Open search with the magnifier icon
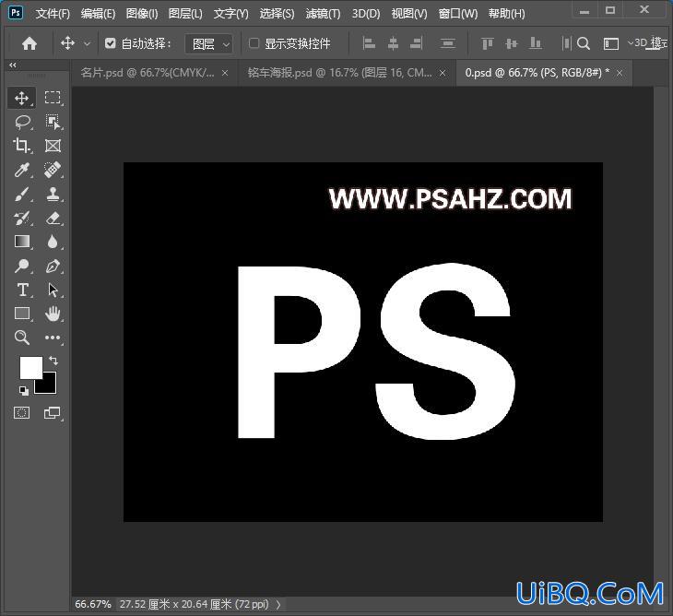The width and height of the screenshot is (673, 616). click(584, 43)
